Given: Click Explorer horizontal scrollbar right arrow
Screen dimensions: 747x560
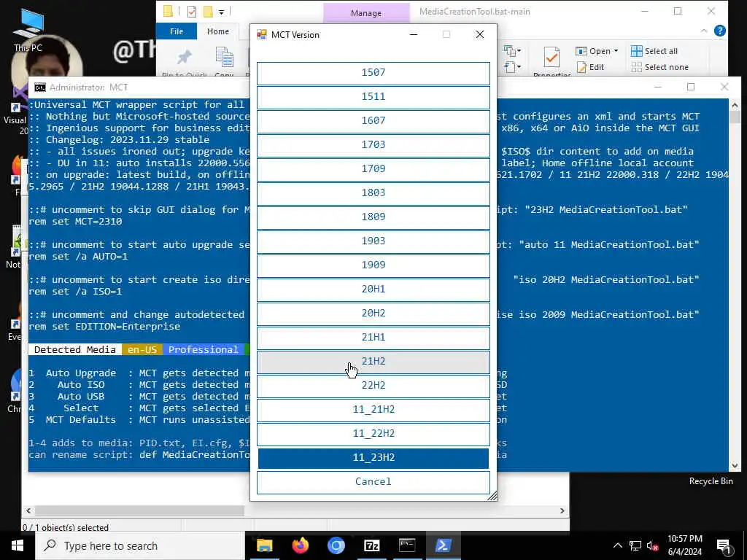Looking at the screenshot, I should coord(562,510).
